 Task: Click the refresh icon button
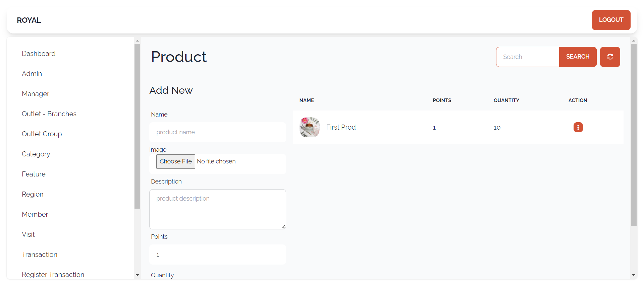click(610, 57)
